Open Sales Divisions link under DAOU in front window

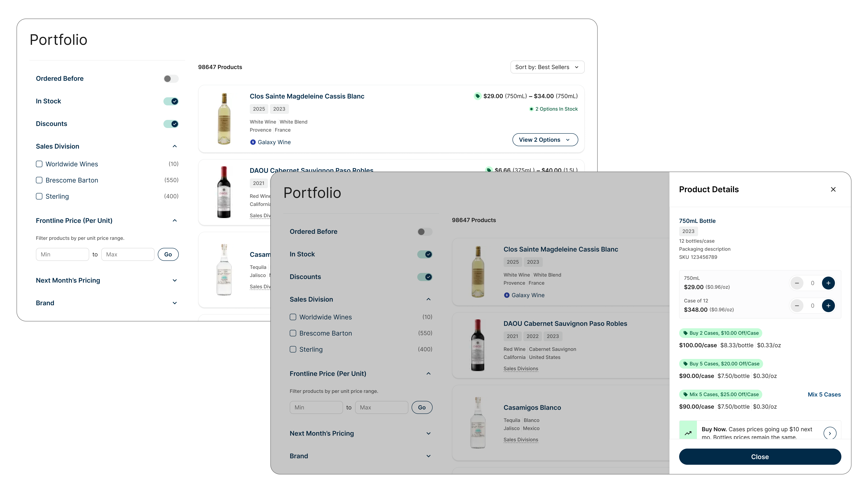click(x=521, y=369)
